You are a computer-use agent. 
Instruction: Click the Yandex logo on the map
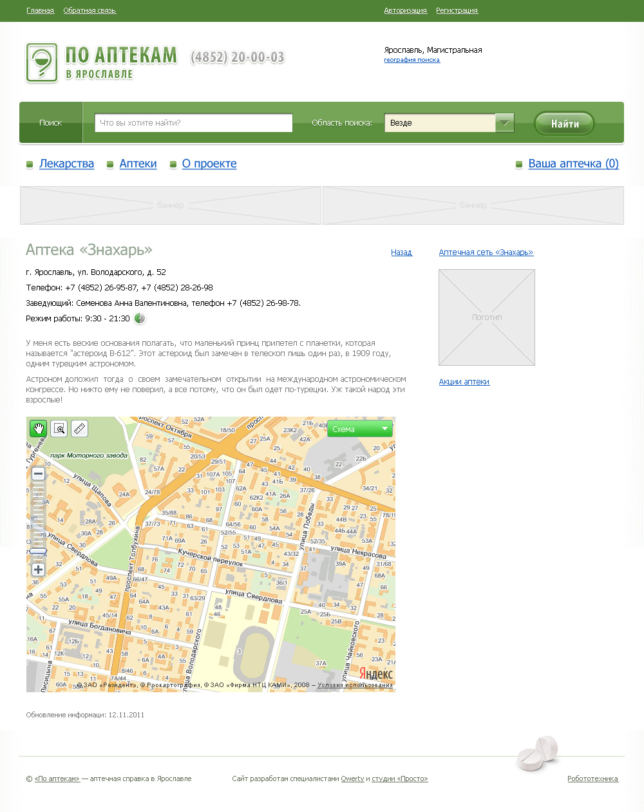point(375,674)
